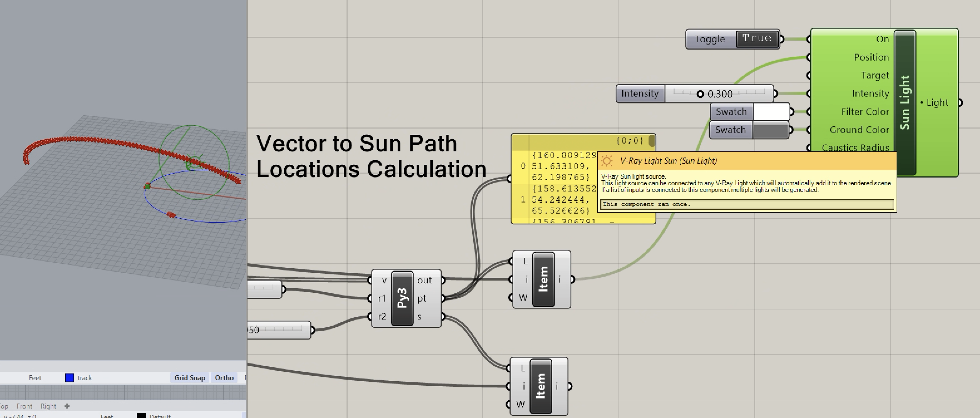
Task: Click the Target input grip on Sun Light
Action: click(x=809, y=75)
